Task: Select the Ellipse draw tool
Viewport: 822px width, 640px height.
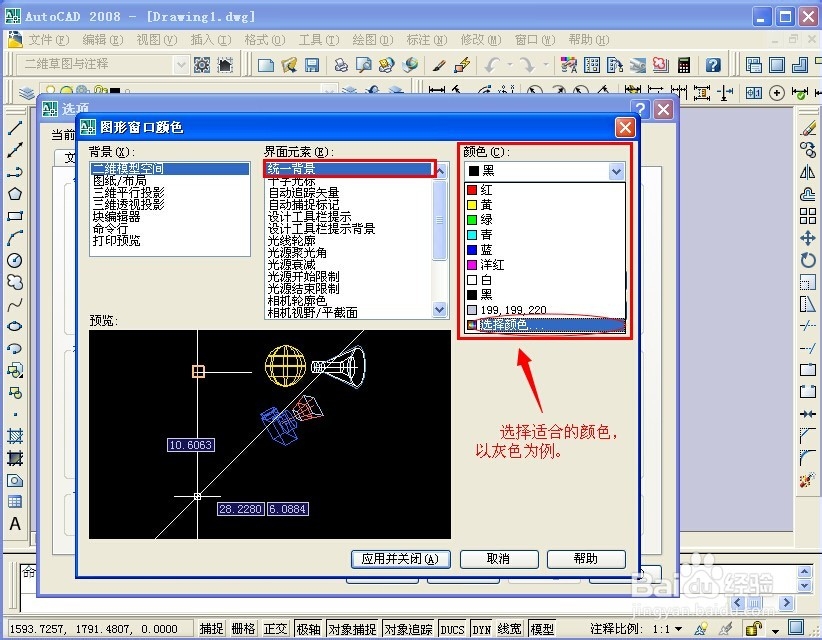Action: (x=15, y=326)
